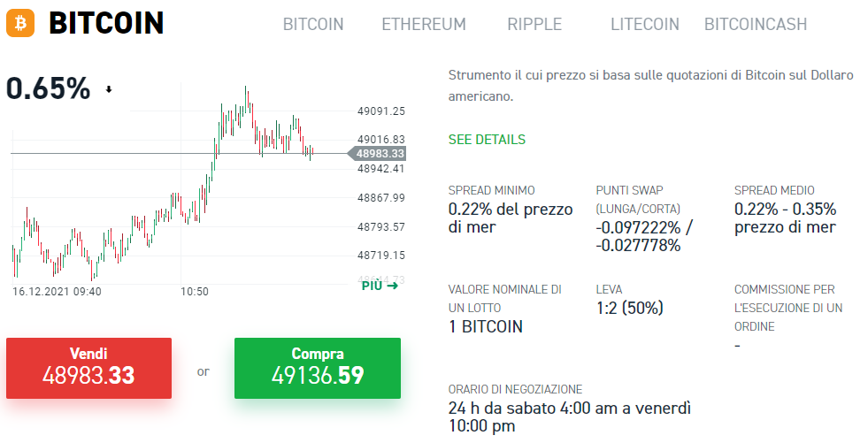
Task: Click the 0.65% change value
Action: pos(48,88)
